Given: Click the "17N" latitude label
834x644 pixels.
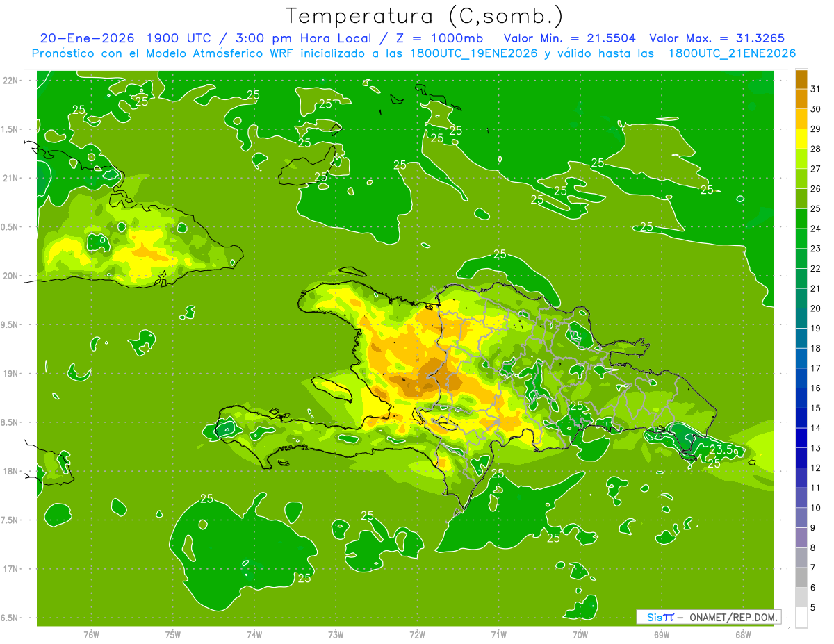Looking at the screenshot, I should coord(11,569).
